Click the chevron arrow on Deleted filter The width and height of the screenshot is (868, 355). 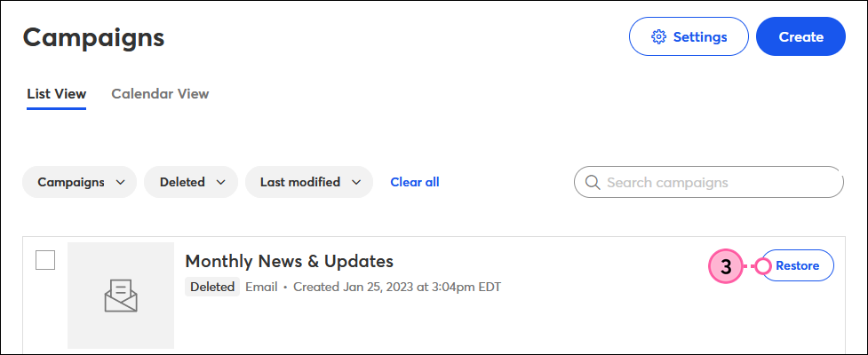click(x=221, y=183)
